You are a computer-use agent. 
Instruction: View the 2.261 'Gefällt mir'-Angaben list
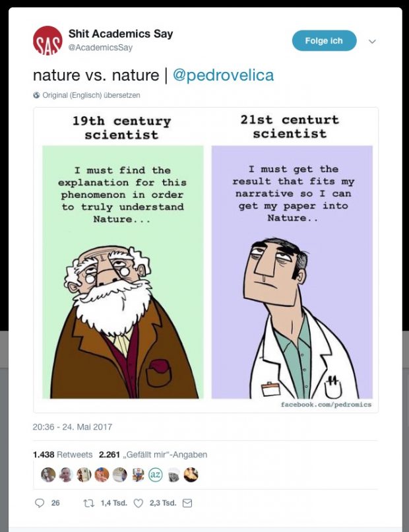click(x=153, y=455)
